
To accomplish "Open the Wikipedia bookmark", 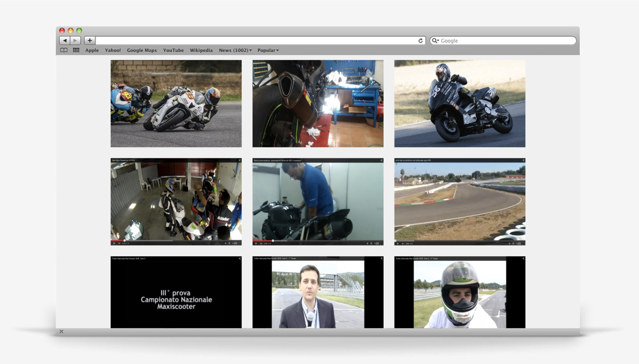I will (x=201, y=50).
